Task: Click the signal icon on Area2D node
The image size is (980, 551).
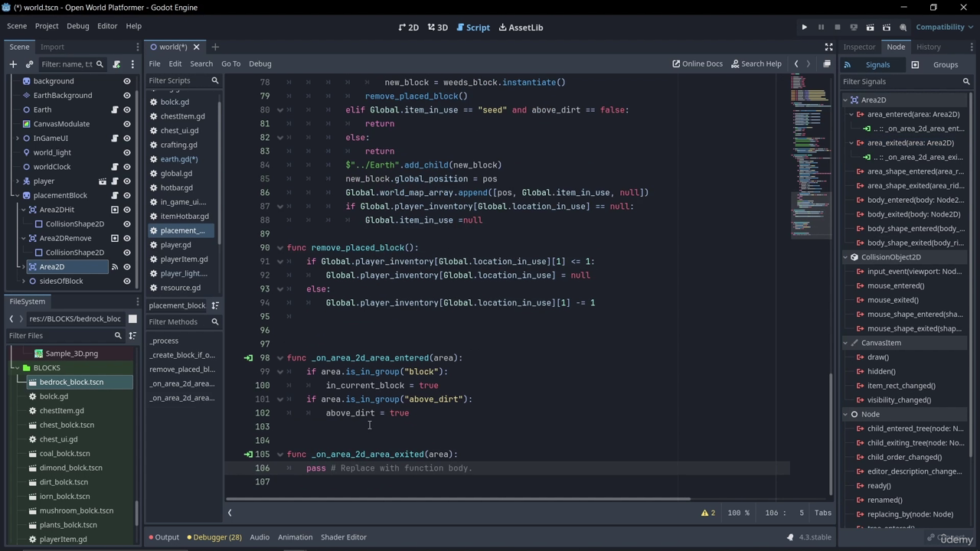Action: (x=115, y=267)
